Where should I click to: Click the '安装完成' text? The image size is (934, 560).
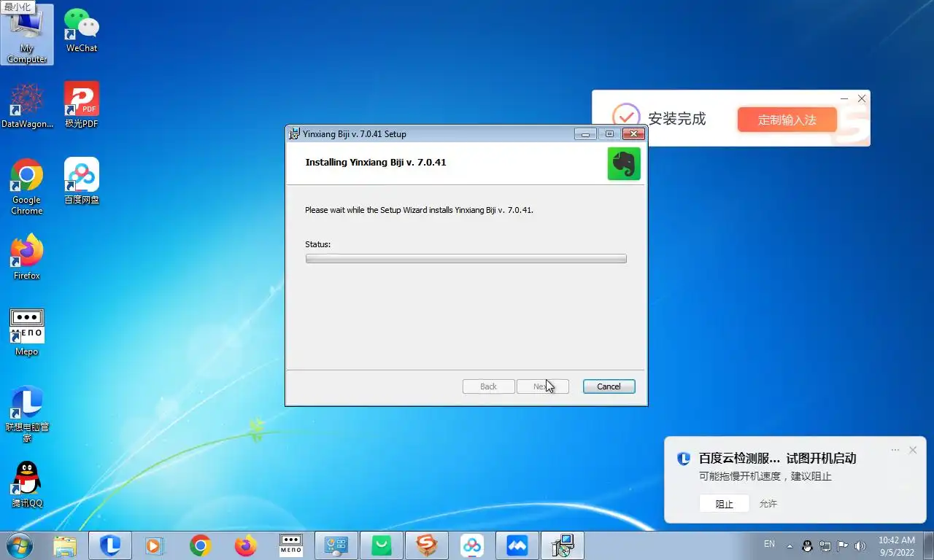[x=677, y=119]
